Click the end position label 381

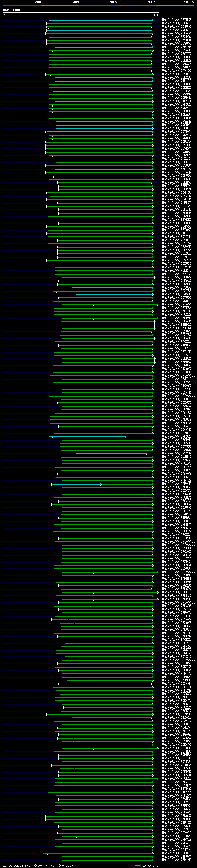pyautogui.click(x=155, y=15)
